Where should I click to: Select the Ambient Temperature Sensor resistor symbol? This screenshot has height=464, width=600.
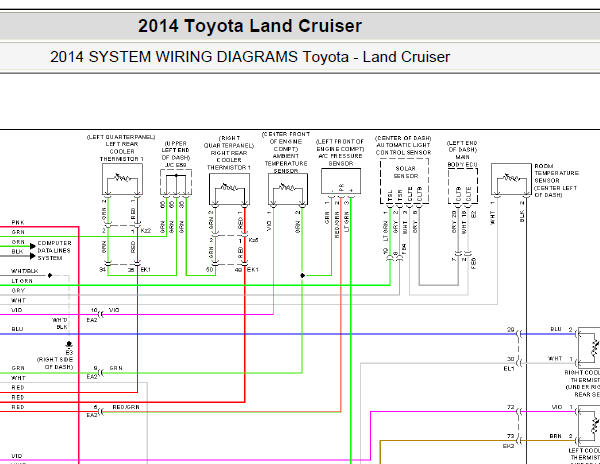pos(288,189)
